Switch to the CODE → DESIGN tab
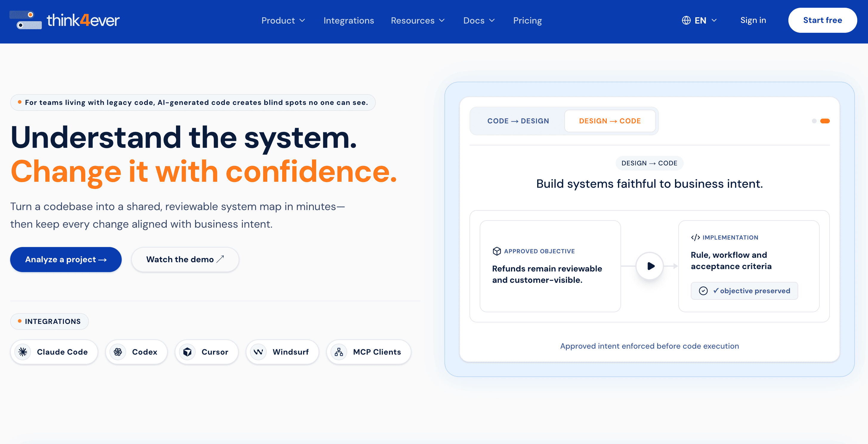 coord(518,121)
